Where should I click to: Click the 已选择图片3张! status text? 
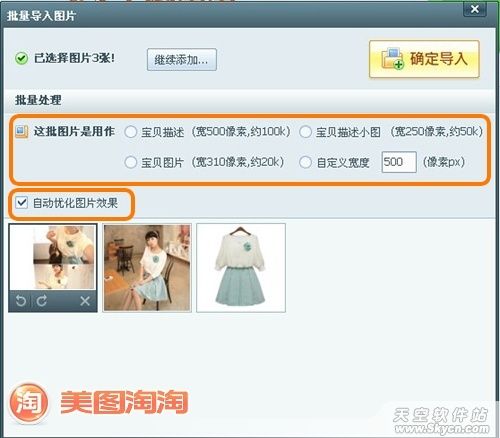click(74, 58)
